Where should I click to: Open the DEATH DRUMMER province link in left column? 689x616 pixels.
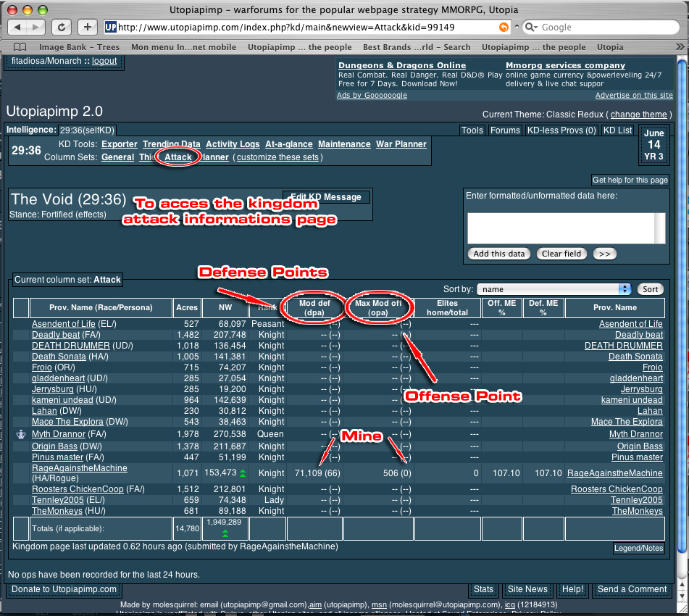pos(71,346)
